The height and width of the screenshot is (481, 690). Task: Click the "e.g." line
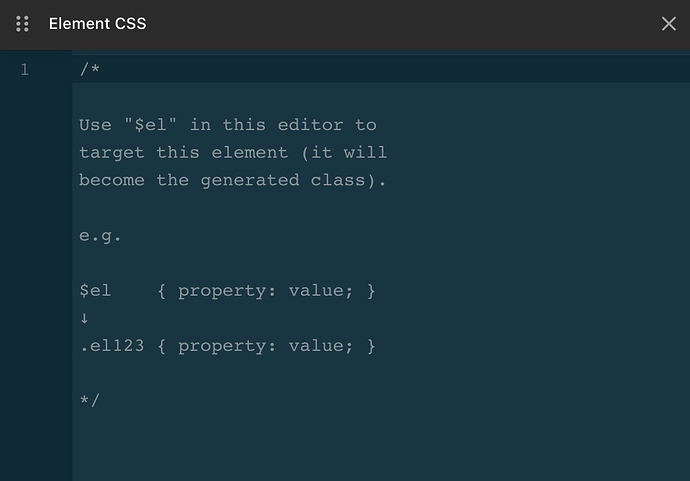pyautogui.click(x=100, y=236)
